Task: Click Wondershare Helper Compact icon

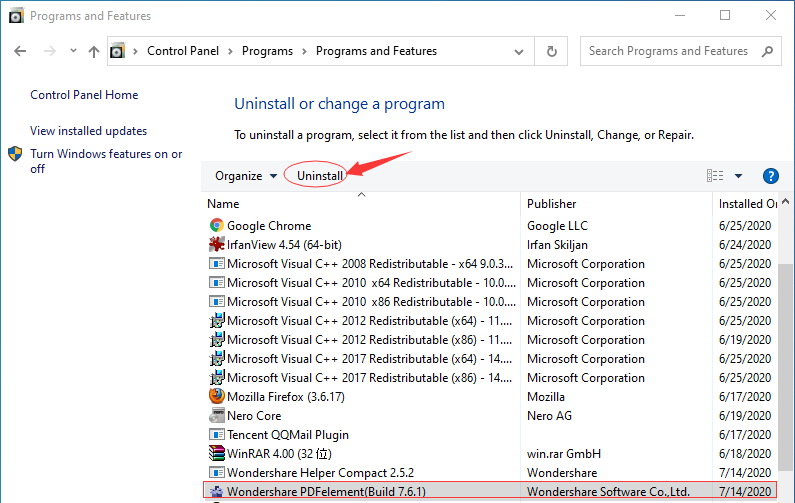Action: click(216, 473)
